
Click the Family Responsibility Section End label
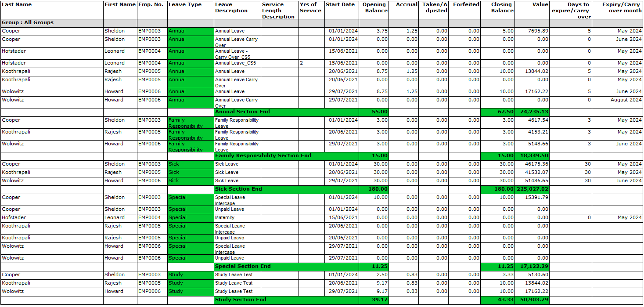tap(263, 156)
